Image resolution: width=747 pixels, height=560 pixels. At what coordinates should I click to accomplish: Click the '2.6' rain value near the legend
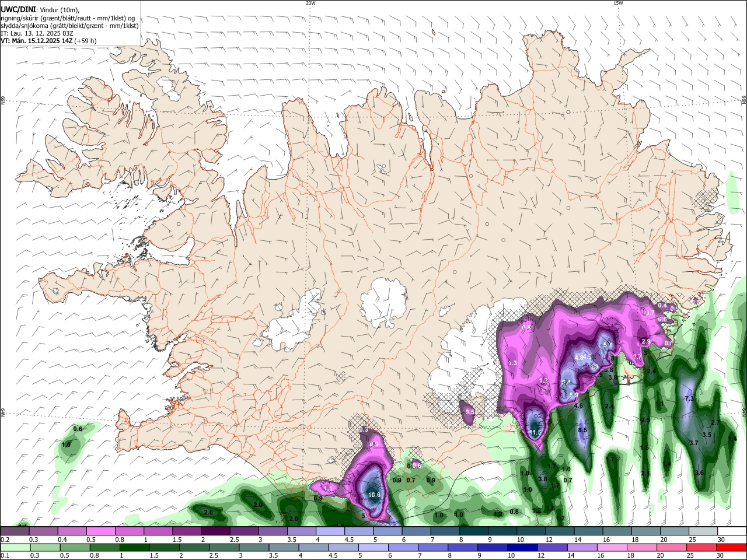click(208, 512)
